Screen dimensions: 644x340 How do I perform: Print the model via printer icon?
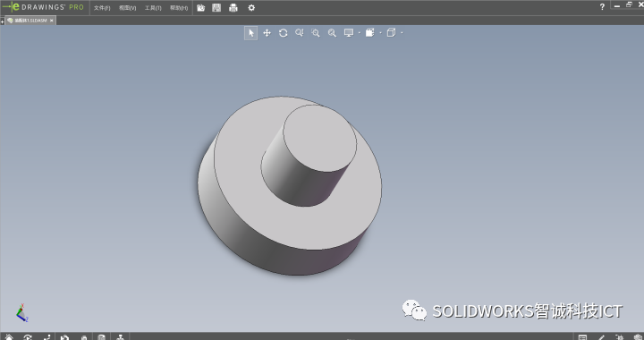233,8
